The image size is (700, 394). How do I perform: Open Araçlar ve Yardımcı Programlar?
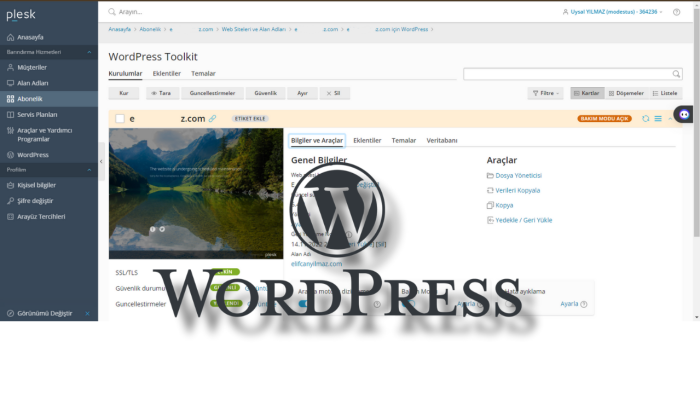[x=44, y=134]
